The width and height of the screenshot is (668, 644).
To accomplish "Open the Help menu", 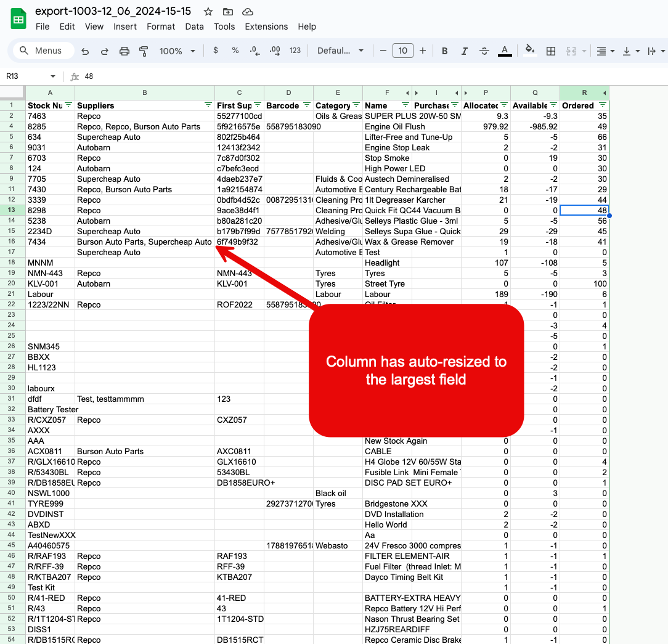I will 307,27.
